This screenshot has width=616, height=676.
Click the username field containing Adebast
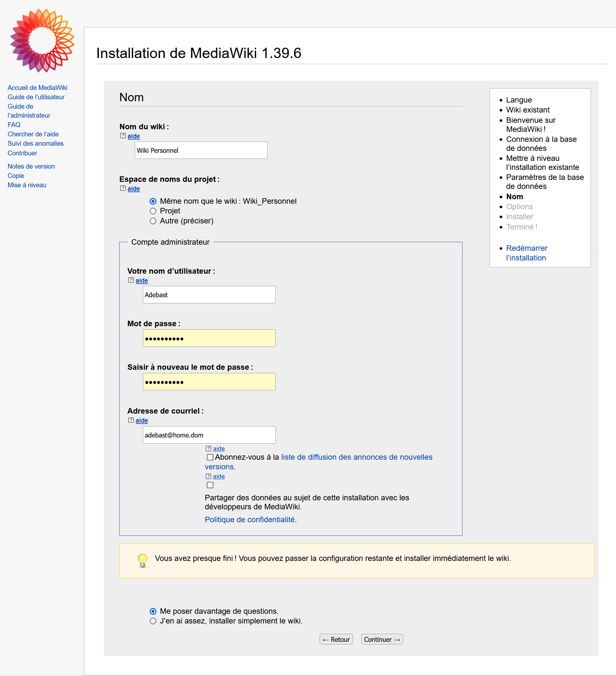(209, 295)
